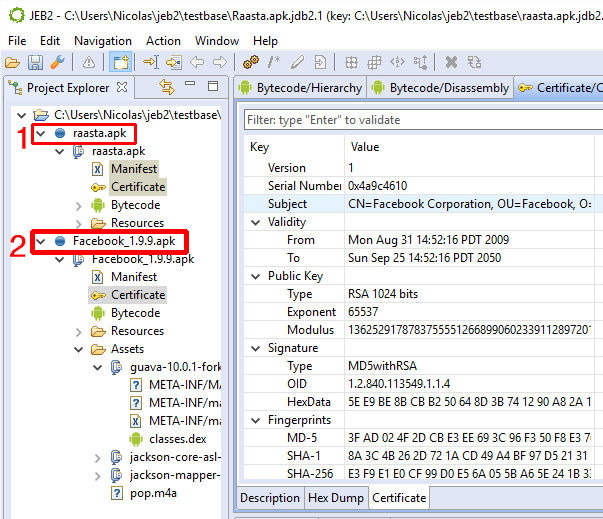Expand the jackson-core-asl node
This screenshot has width=603, height=519.
coord(98,457)
